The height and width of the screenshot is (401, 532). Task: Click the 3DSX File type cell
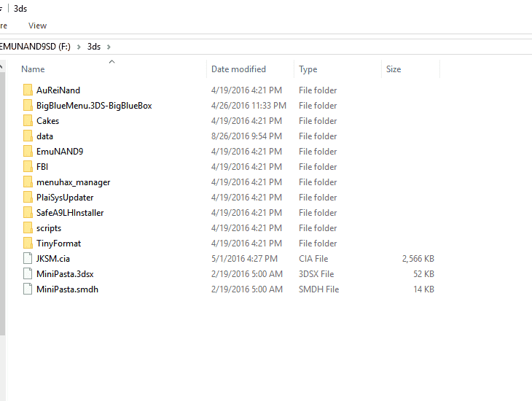[316, 274]
